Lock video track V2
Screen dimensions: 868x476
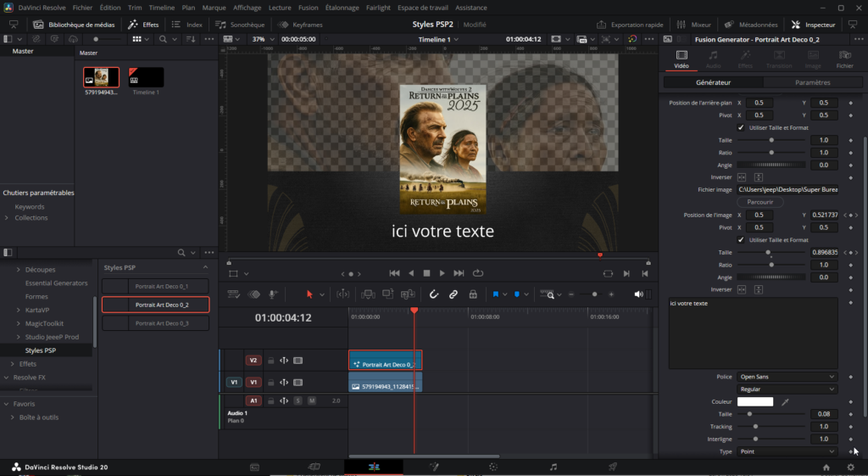pos(271,361)
